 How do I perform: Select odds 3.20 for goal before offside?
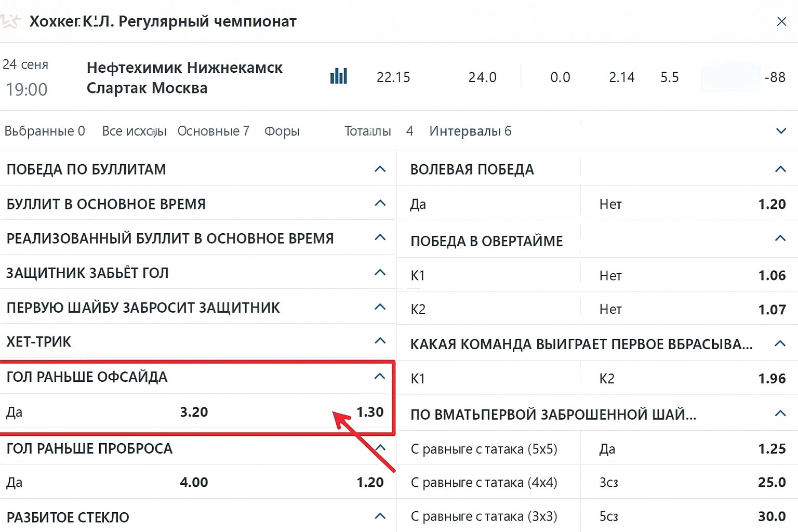[x=194, y=412]
